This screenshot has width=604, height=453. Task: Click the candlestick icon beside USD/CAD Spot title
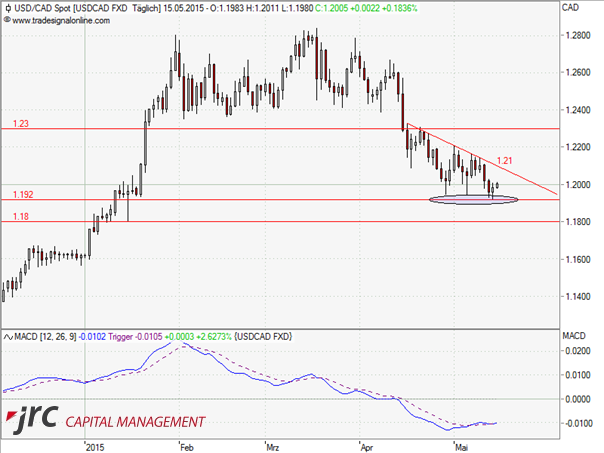tap(6, 7)
